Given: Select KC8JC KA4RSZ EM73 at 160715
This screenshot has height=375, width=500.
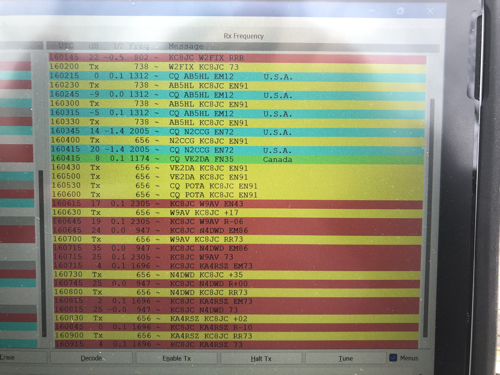Looking at the screenshot, I should click(x=237, y=266).
